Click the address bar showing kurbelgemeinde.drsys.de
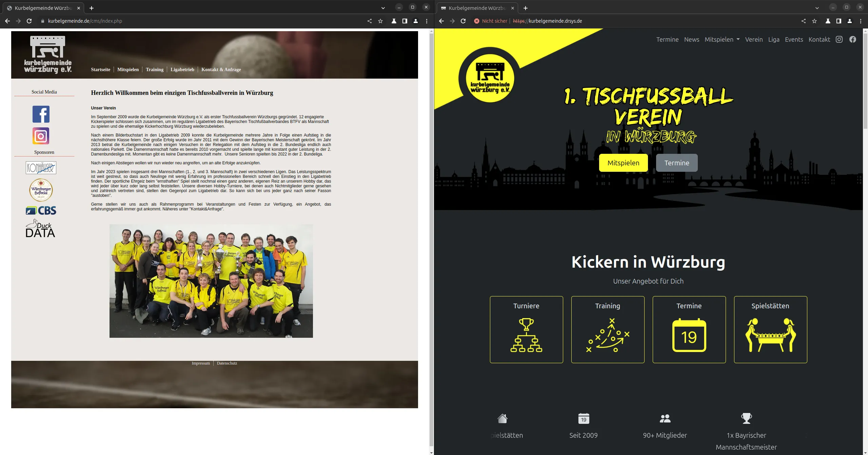The image size is (868, 455). tap(555, 21)
